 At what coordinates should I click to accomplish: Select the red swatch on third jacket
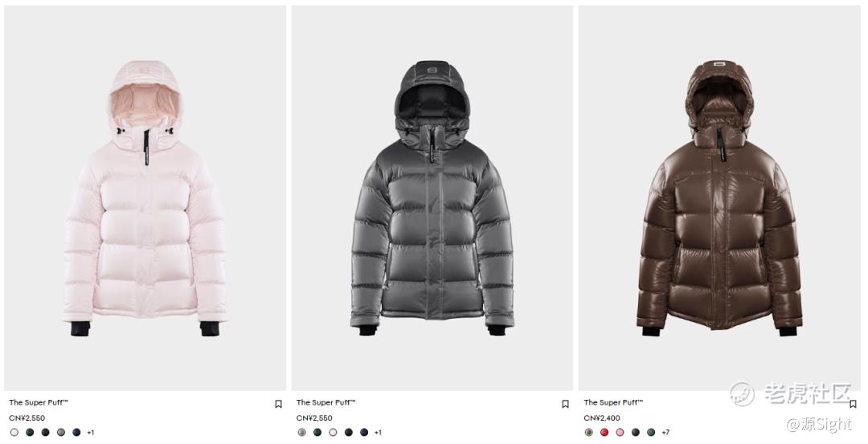pos(604,433)
